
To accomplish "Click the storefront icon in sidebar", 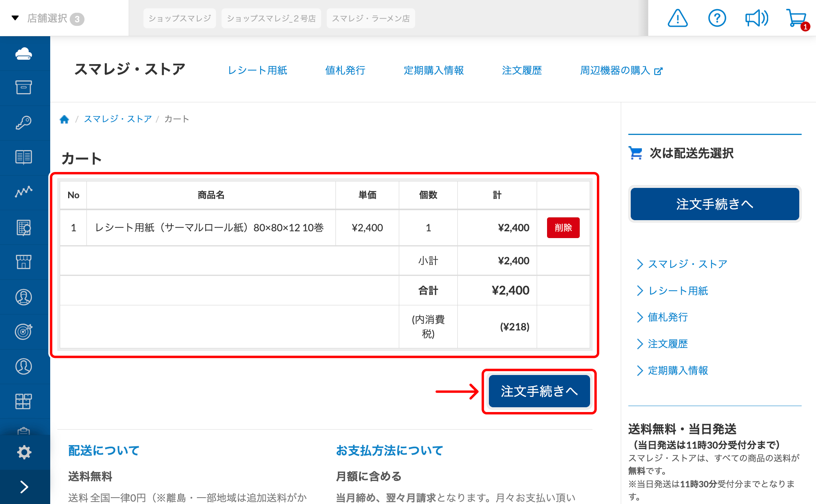I will (24, 262).
